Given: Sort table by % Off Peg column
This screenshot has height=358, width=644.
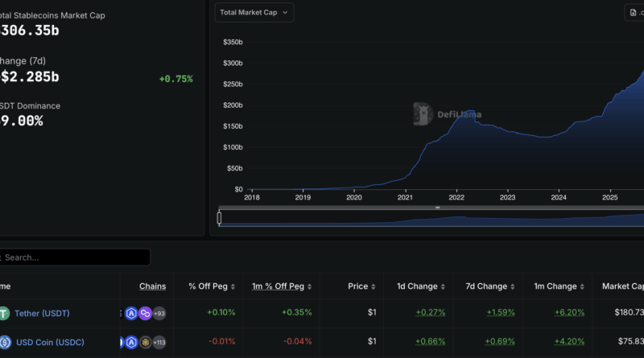Looking at the screenshot, I should coord(208,286).
